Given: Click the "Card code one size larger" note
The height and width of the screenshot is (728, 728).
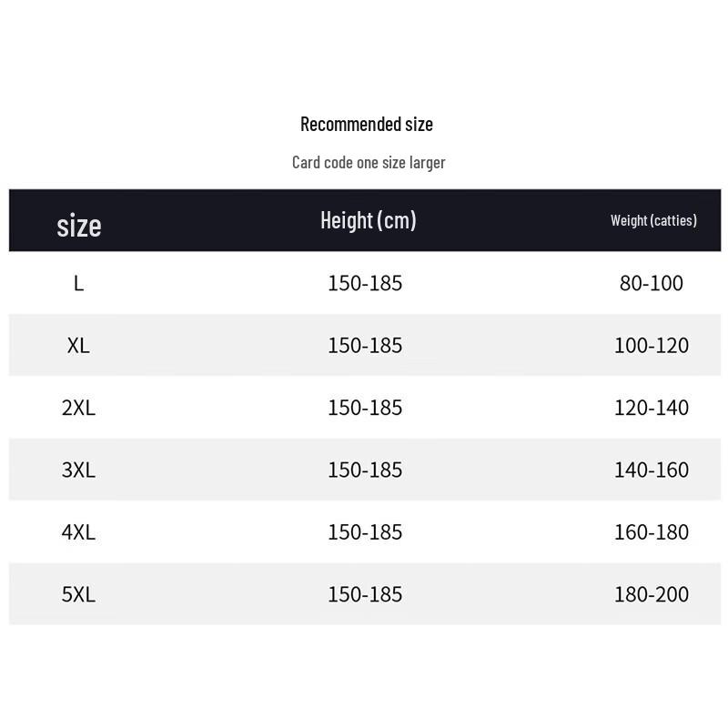Looking at the screenshot, I should tap(369, 162).
